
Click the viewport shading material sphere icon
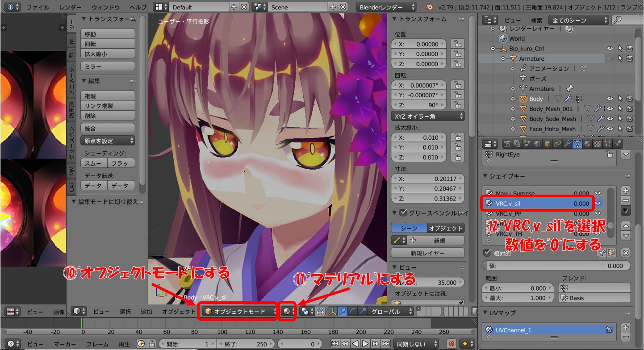[287, 312]
